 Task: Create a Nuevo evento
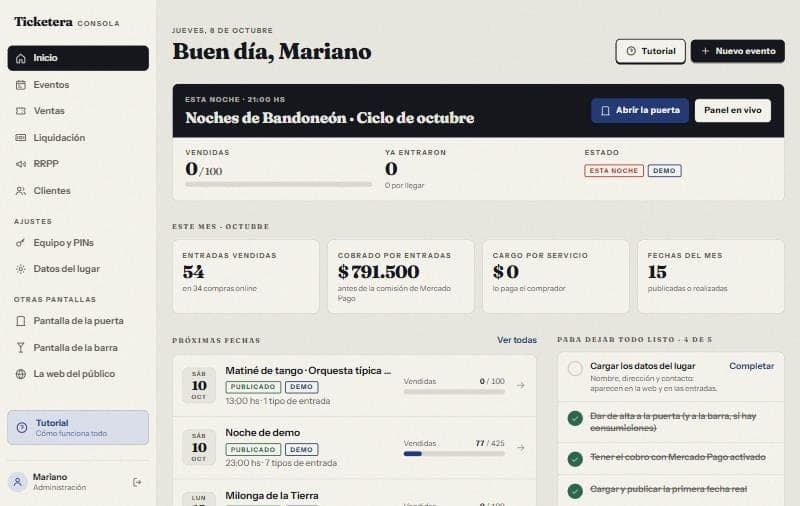point(738,51)
